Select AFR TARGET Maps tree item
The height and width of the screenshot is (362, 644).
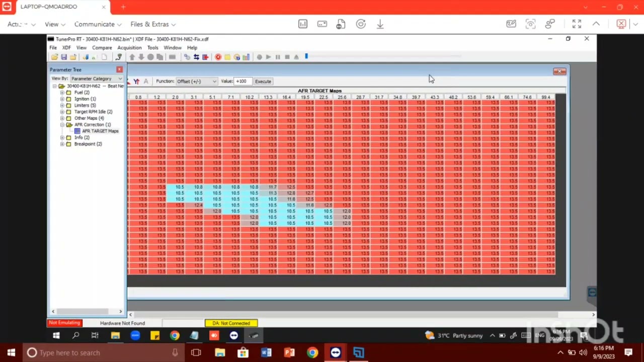click(x=100, y=131)
